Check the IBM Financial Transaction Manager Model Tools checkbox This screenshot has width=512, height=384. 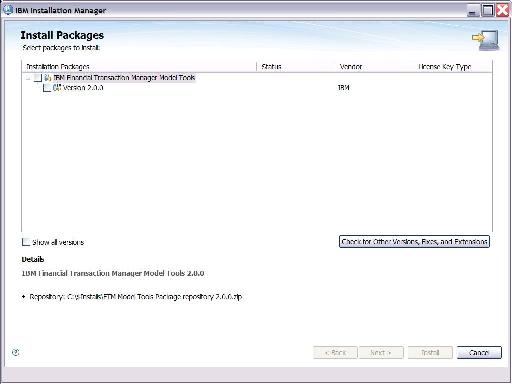click(38, 78)
